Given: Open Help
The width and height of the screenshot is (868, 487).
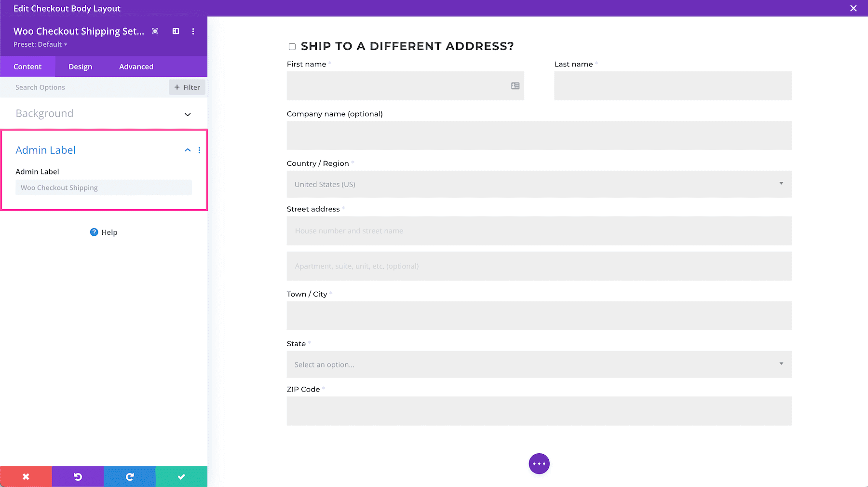Looking at the screenshot, I should (x=103, y=232).
